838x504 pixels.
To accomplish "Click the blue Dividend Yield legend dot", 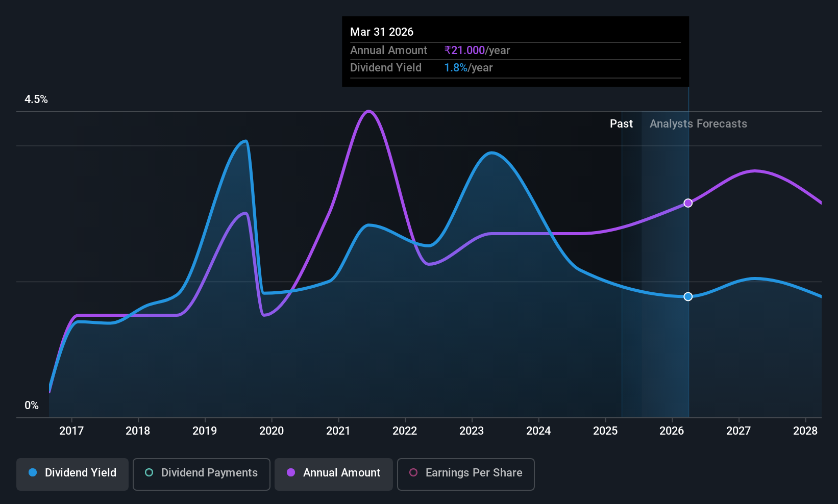I will click(33, 472).
